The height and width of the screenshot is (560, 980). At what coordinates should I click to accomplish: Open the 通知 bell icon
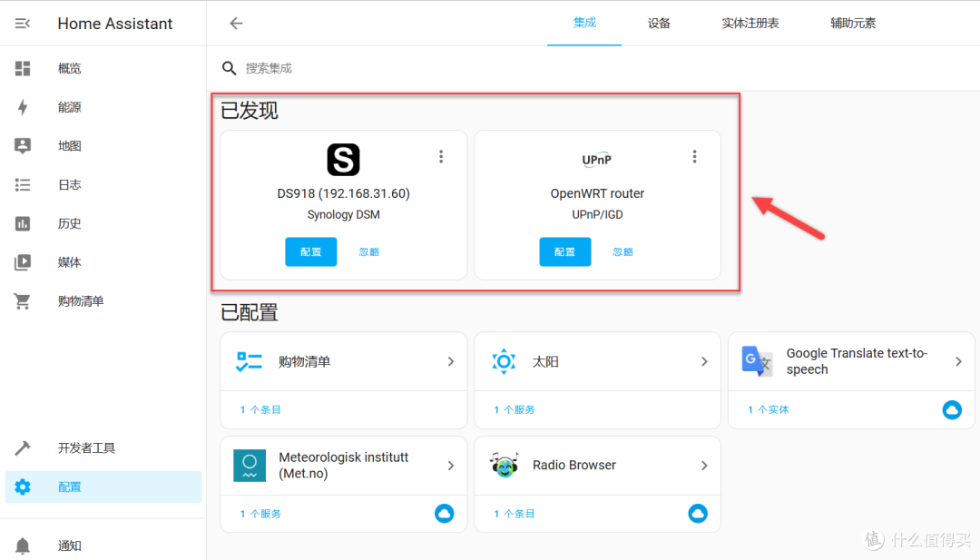tap(23, 545)
